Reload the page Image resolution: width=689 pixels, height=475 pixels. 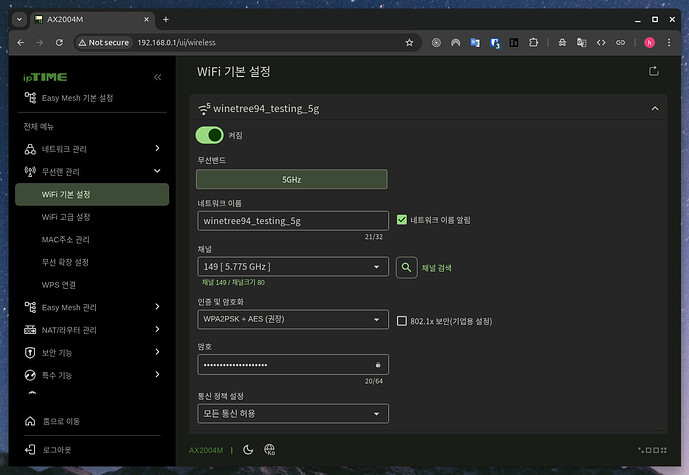(x=59, y=43)
